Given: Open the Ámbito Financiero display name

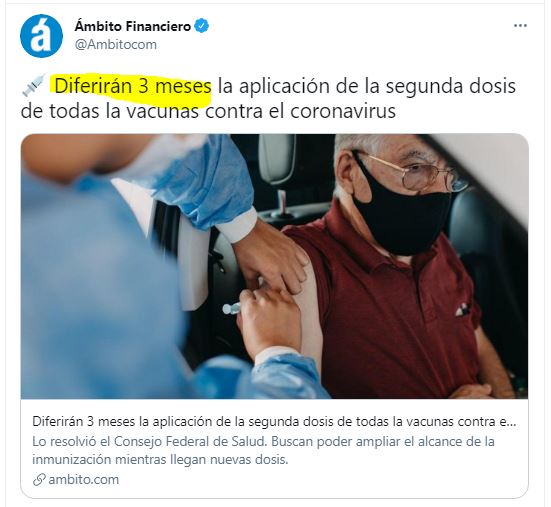Looking at the screenshot, I should 132,26.
